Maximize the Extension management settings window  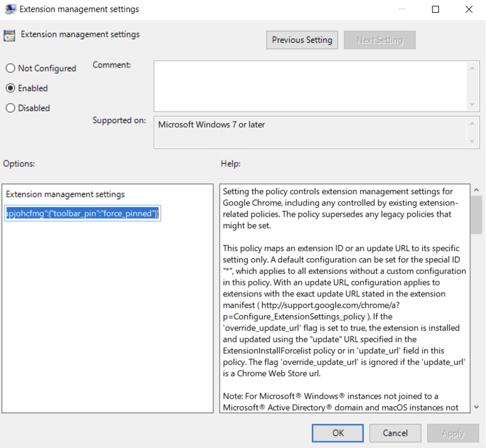[x=435, y=9]
